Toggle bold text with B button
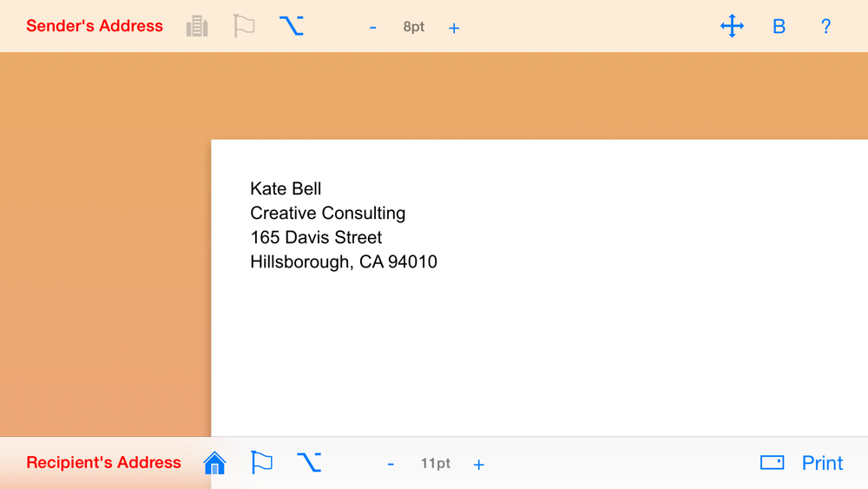The image size is (868, 489). tap(779, 27)
